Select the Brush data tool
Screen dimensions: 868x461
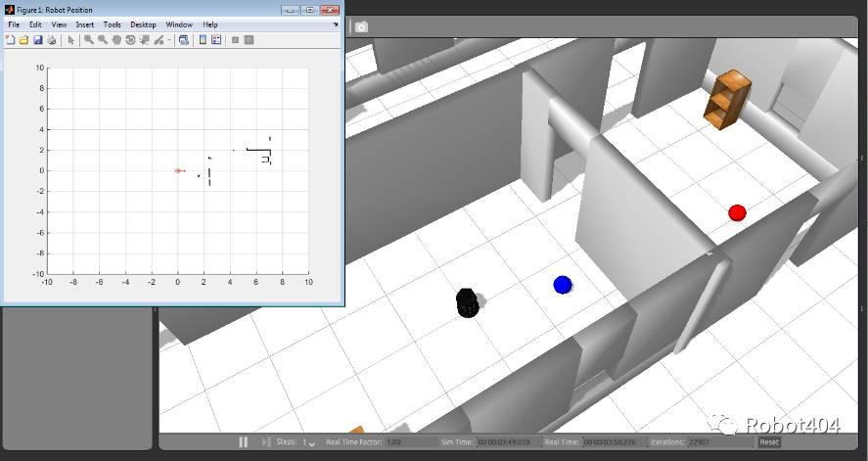(159, 40)
